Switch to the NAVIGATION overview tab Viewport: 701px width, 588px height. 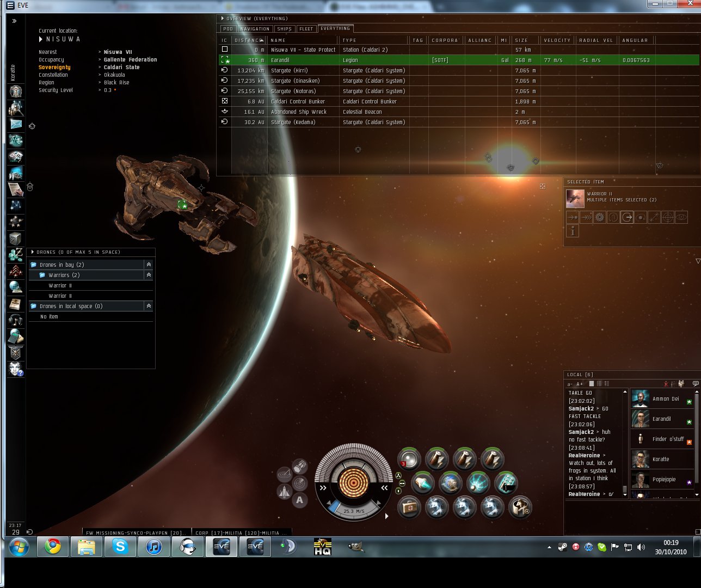tap(255, 29)
